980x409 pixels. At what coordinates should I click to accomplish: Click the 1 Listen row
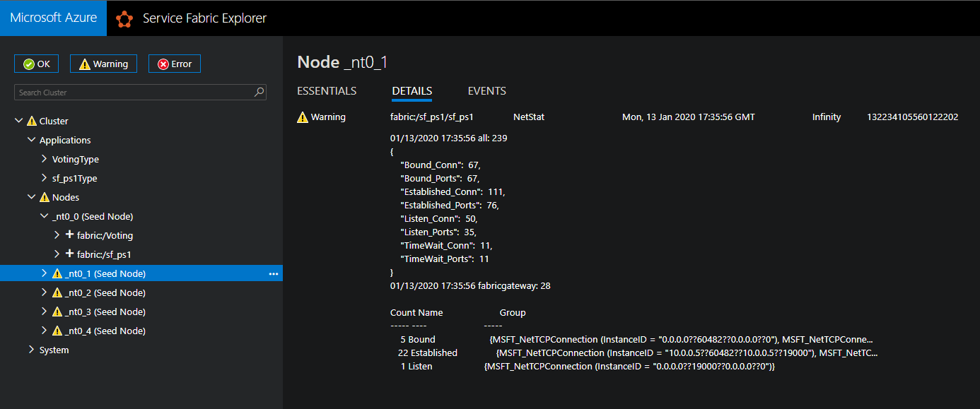pos(588,367)
